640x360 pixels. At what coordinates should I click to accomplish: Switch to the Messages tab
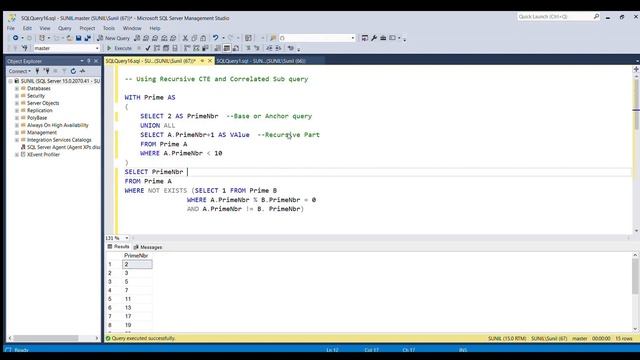coord(148,247)
